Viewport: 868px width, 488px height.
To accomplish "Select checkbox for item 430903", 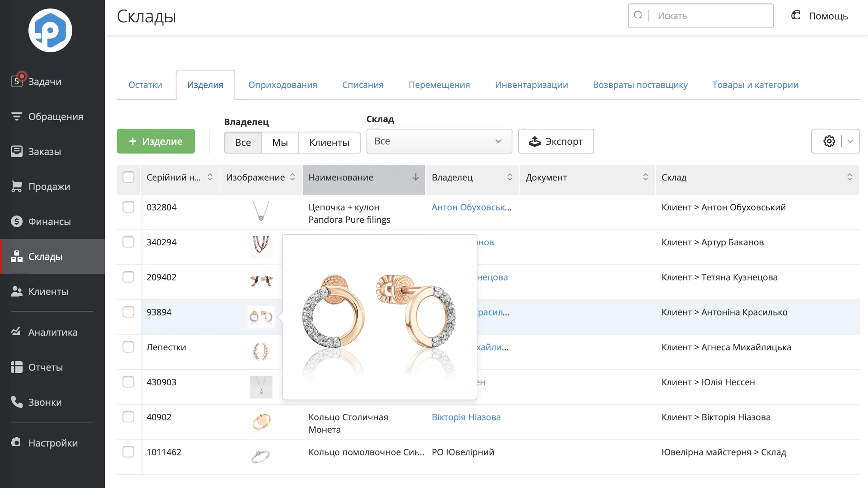I will [x=128, y=382].
